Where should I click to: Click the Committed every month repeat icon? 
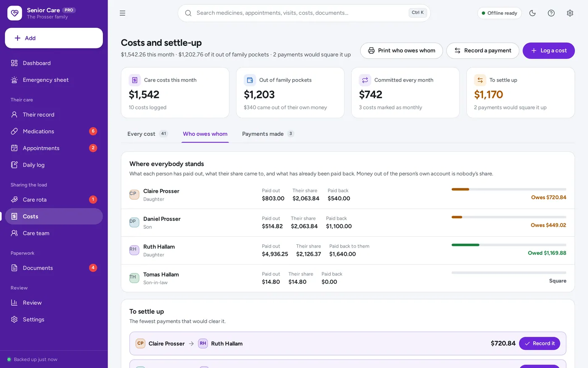(x=365, y=80)
